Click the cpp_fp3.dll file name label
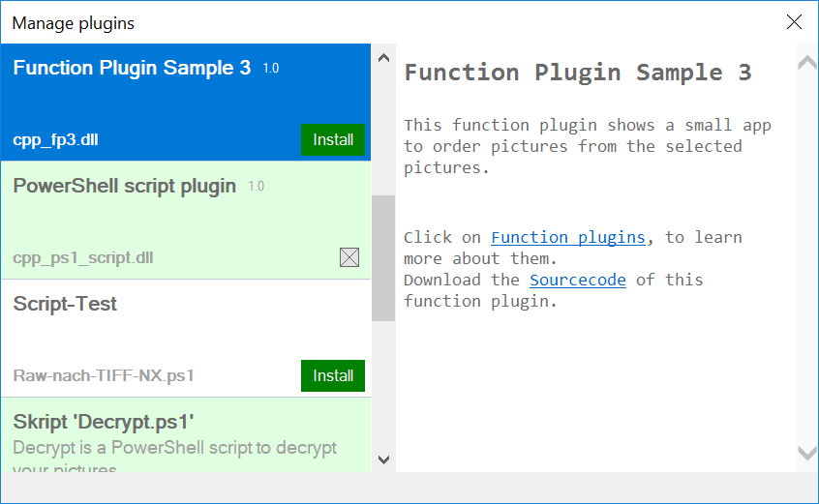Screen dimensions: 819x504 55,140
